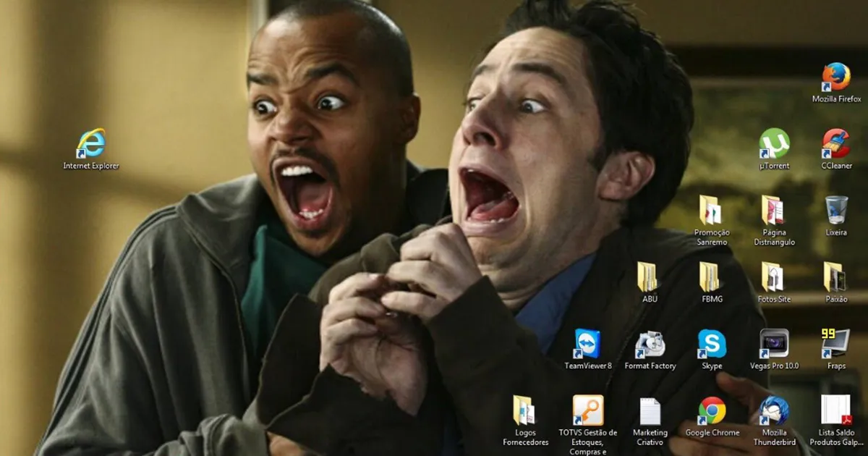Open the Internet Explorer desktop shortcut
The height and width of the screenshot is (456, 868).
pos(91,149)
